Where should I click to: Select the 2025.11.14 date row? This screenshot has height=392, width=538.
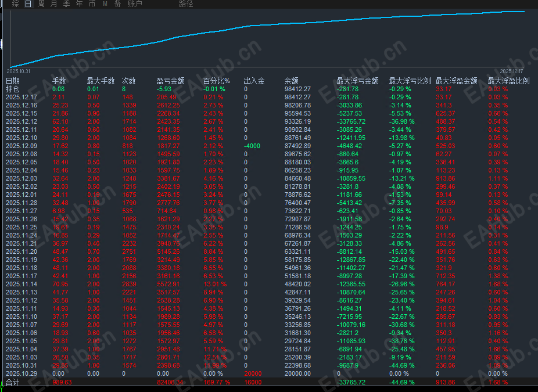point(21,285)
